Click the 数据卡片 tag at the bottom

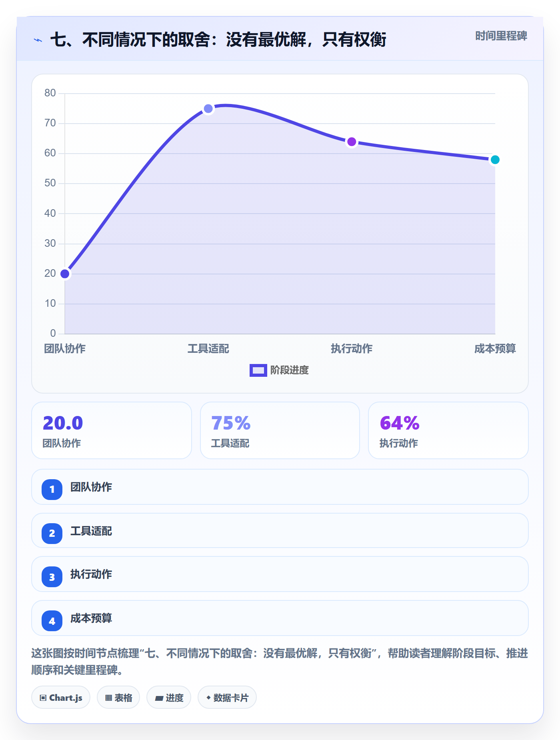pos(227,698)
